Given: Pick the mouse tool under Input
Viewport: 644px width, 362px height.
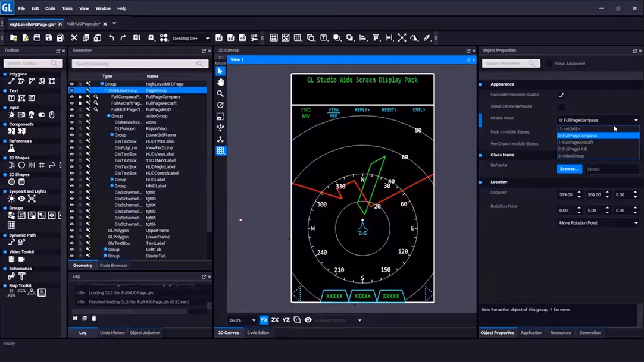Looking at the screenshot, I should click(52, 115).
